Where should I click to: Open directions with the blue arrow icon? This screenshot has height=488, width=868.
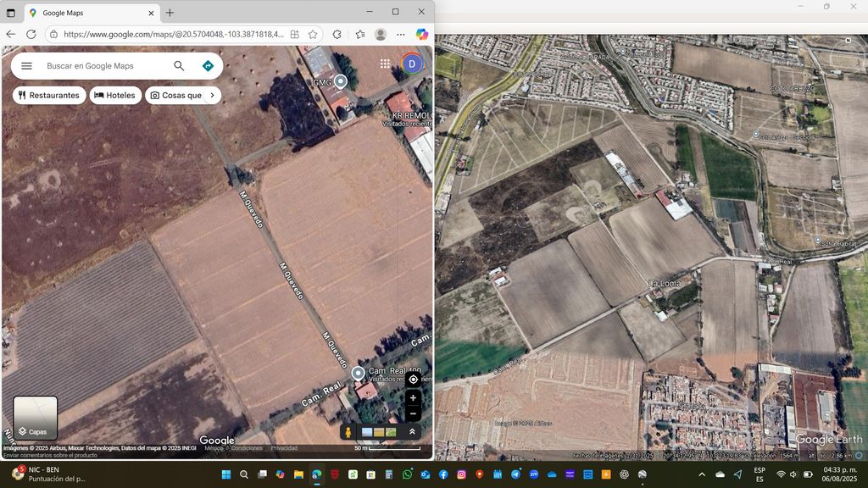pos(208,66)
